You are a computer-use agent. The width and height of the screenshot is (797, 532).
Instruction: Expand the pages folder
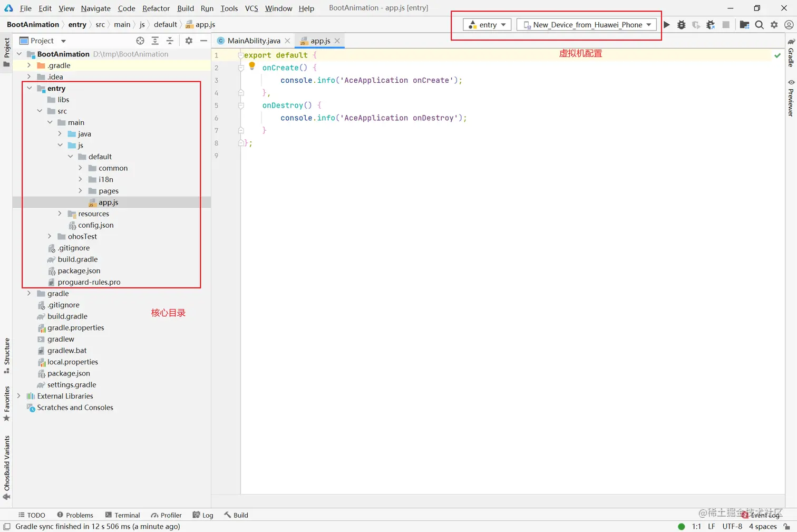point(81,190)
